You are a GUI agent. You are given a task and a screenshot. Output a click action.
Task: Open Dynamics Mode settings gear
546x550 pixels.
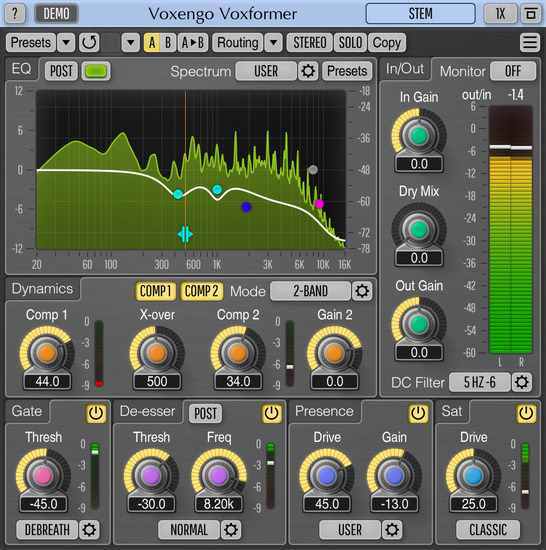(x=362, y=291)
